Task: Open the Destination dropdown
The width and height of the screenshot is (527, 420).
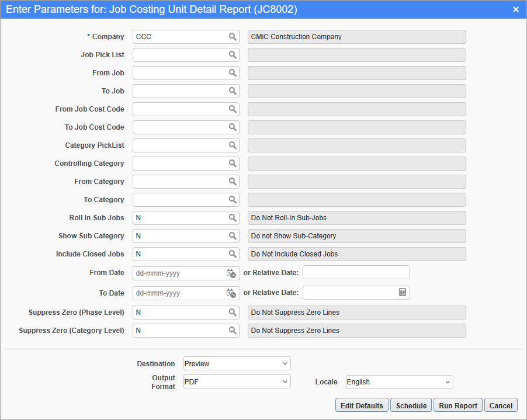Action: click(x=237, y=363)
